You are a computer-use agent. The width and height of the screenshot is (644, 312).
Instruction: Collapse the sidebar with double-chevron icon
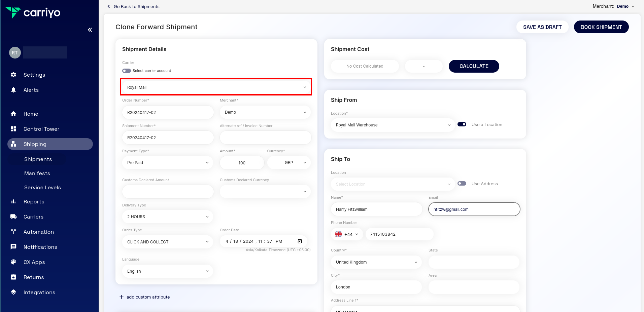pyautogui.click(x=90, y=30)
